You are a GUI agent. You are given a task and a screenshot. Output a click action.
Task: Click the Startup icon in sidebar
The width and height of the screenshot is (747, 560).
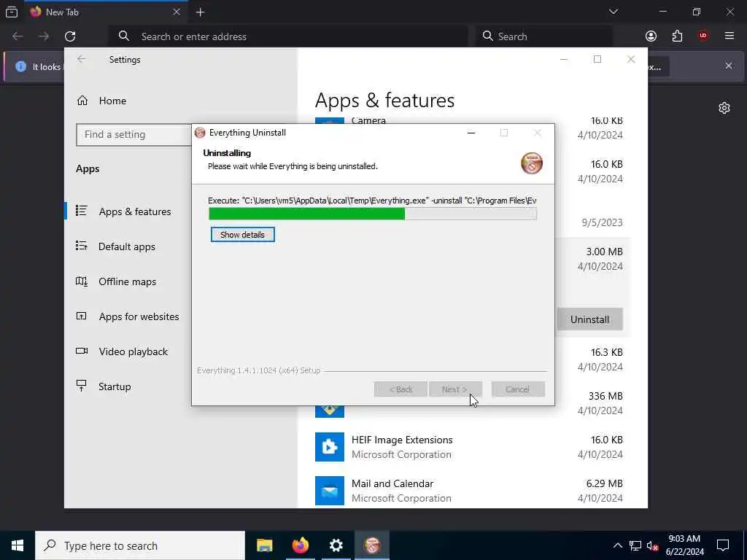click(82, 386)
